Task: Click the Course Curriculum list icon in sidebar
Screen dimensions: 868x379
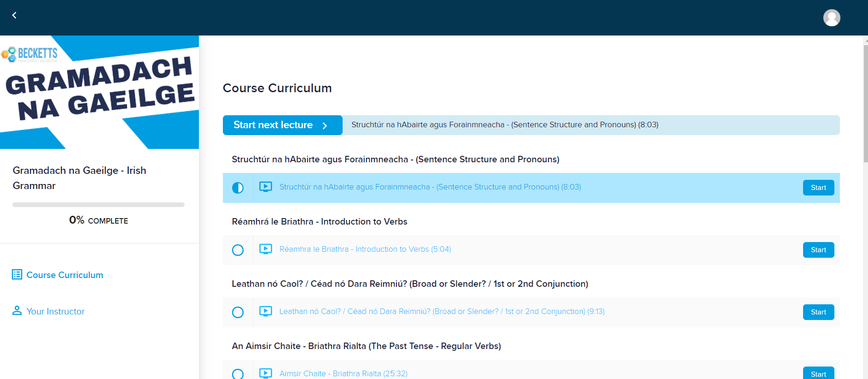Action: (17, 274)
